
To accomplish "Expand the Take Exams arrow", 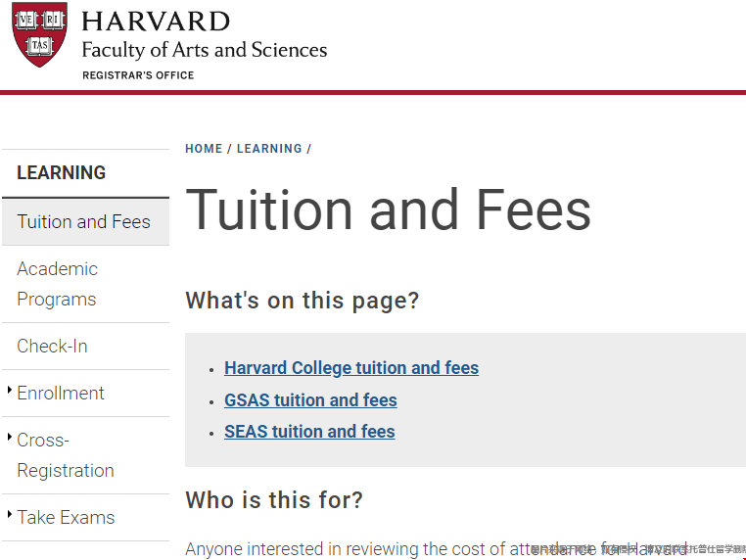I will pos(10,515).
